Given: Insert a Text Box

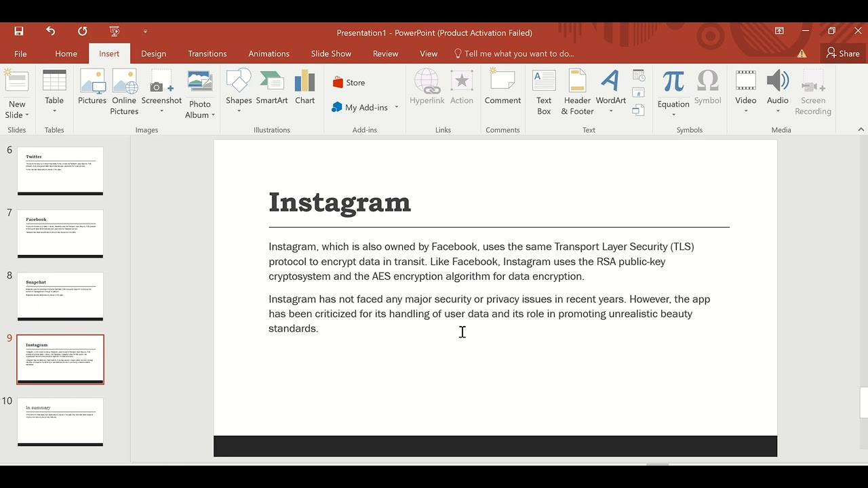Looking at the screenshot, I should 544,91.
